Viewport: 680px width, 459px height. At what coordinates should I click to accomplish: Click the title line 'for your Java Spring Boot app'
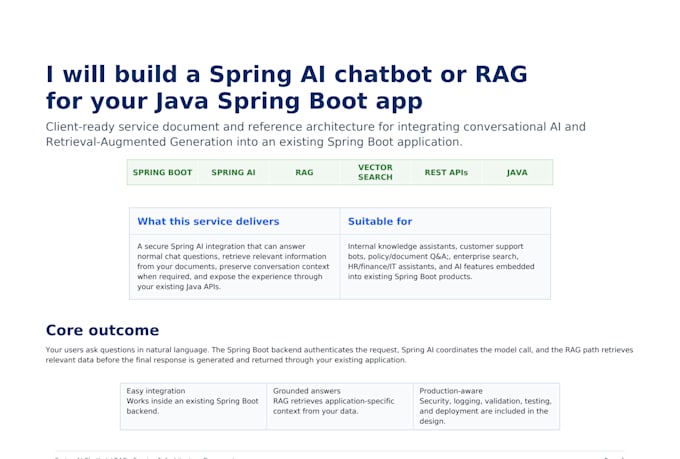234,102
